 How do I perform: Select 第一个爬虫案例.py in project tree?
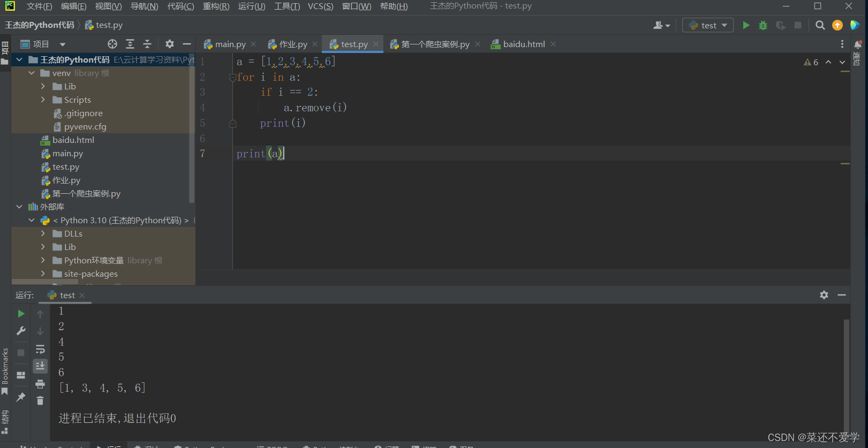tap(86, 193)
